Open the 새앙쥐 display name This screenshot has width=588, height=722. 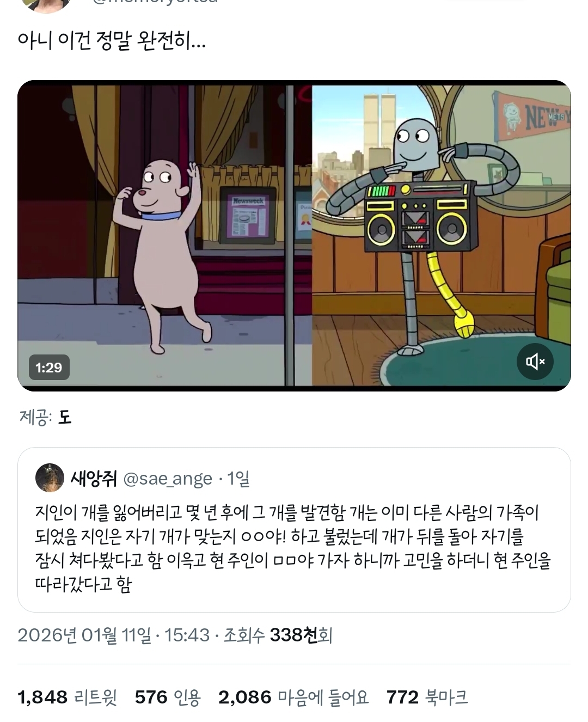94,479
